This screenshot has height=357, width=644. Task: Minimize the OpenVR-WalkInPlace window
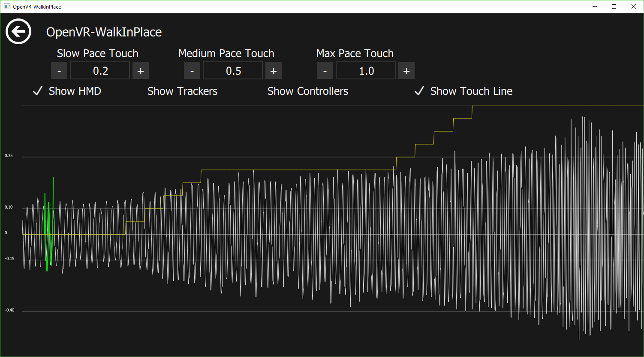point(594,6)
